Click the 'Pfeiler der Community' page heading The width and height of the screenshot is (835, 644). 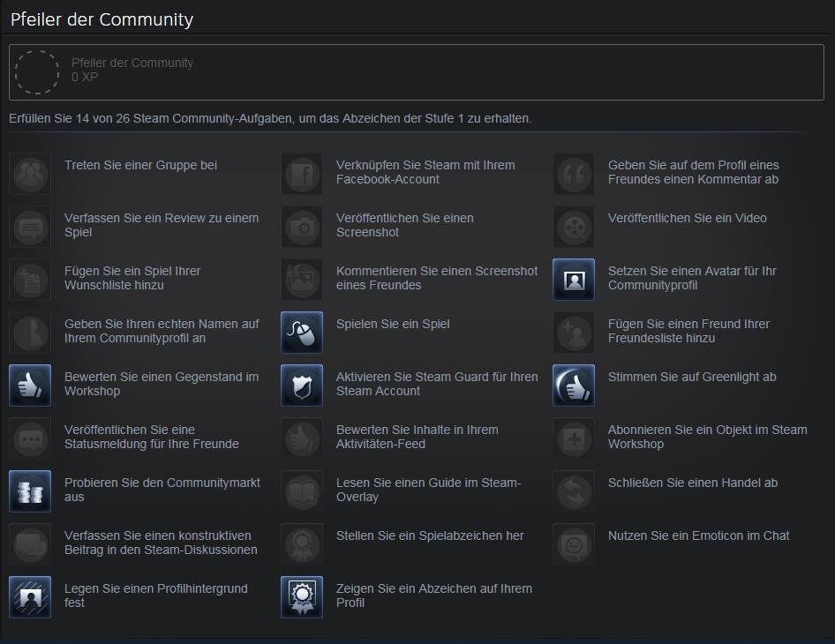102,19
